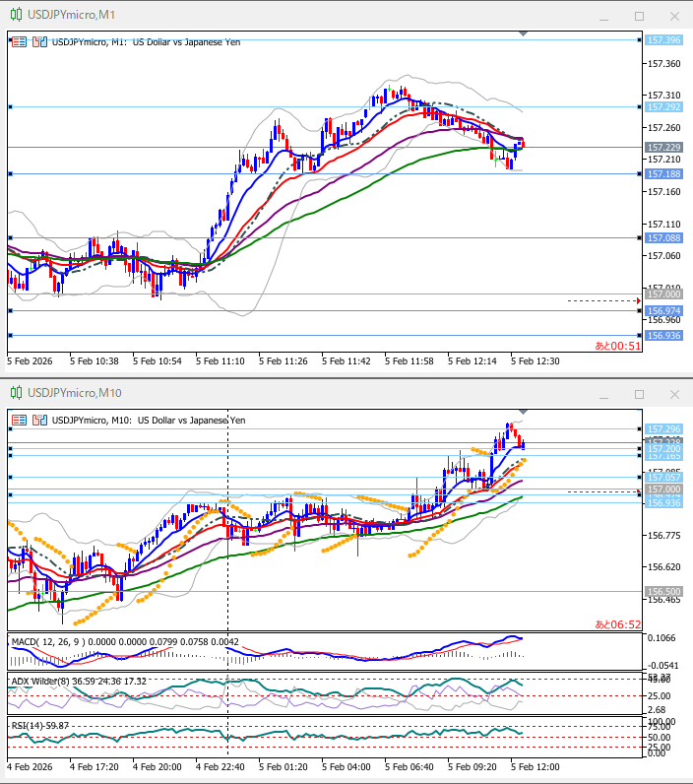Select the 157.396 price line label

tap(663, 40)
